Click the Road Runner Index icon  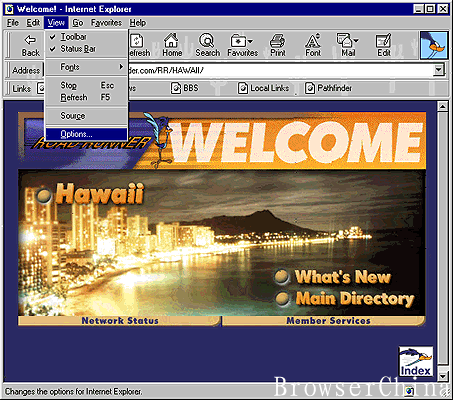tap(416, 361)
